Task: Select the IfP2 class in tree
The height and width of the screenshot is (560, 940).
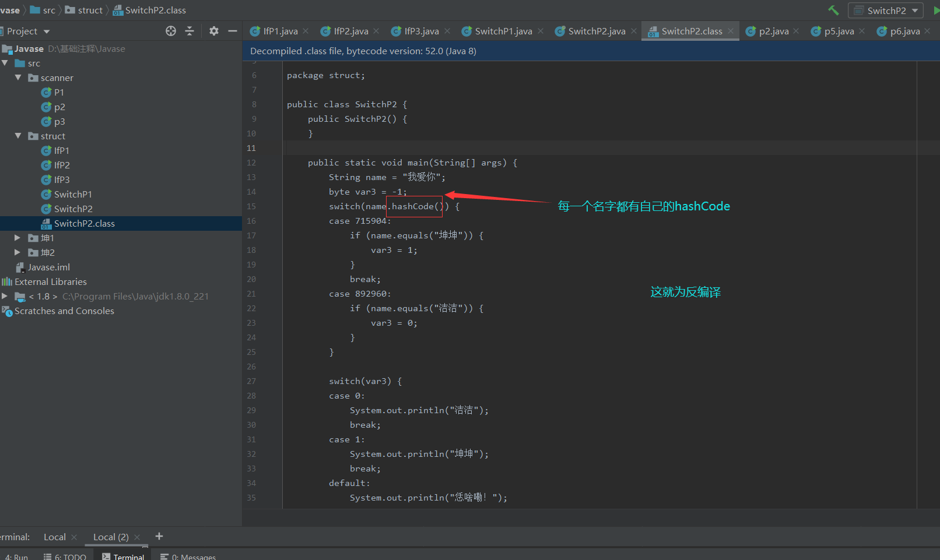Action: coord(61,165)
